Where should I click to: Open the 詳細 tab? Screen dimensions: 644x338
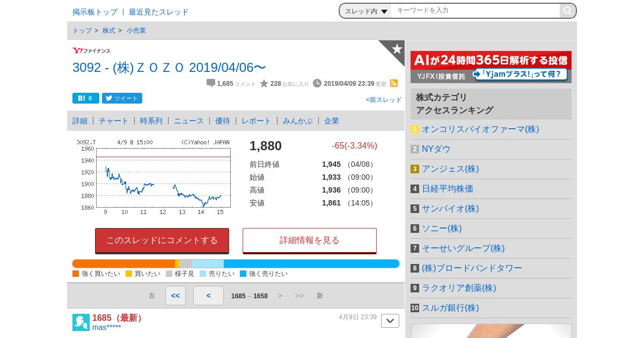coord(80,121)
